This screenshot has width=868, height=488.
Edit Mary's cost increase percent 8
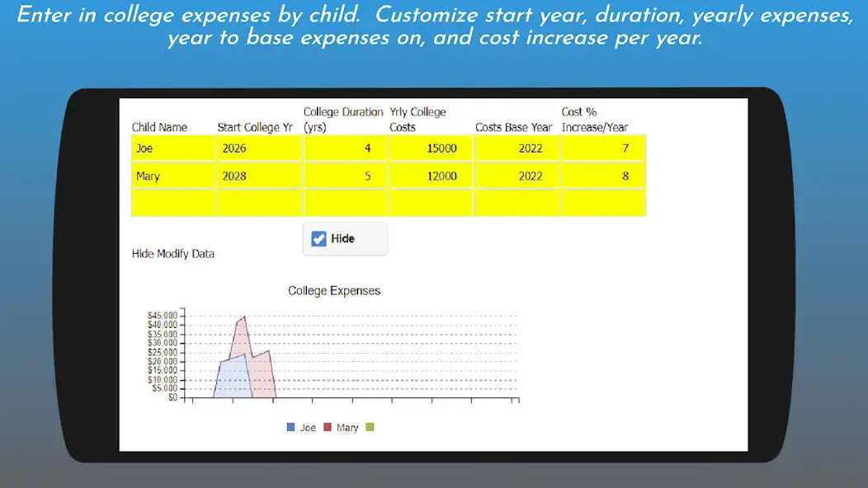[603, 176]
